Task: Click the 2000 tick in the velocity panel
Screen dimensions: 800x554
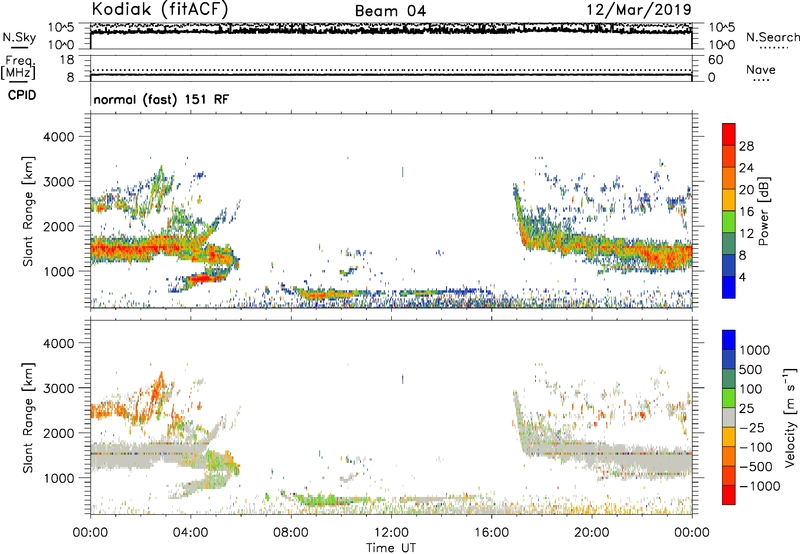Action: click(x=58, y=433)
